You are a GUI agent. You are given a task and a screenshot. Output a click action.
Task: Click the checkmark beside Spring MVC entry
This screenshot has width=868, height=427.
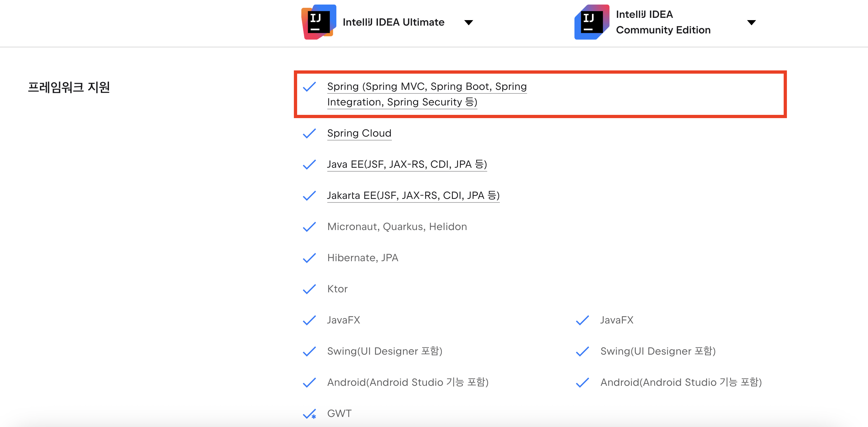pyautogui.click(x=309, y=87)
